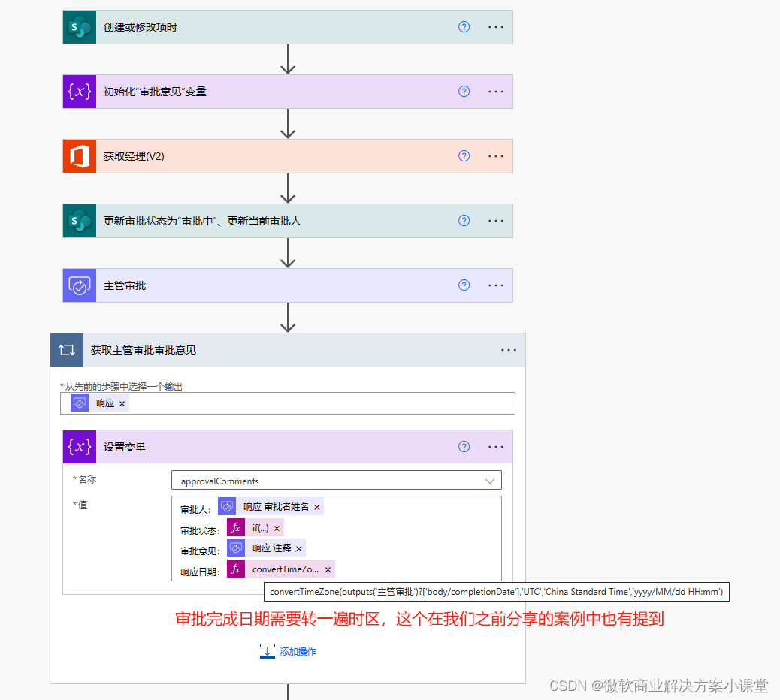Click the 响应日期: label text
The width and height of the screenshot is (780, 700).
tap(200, 572)
